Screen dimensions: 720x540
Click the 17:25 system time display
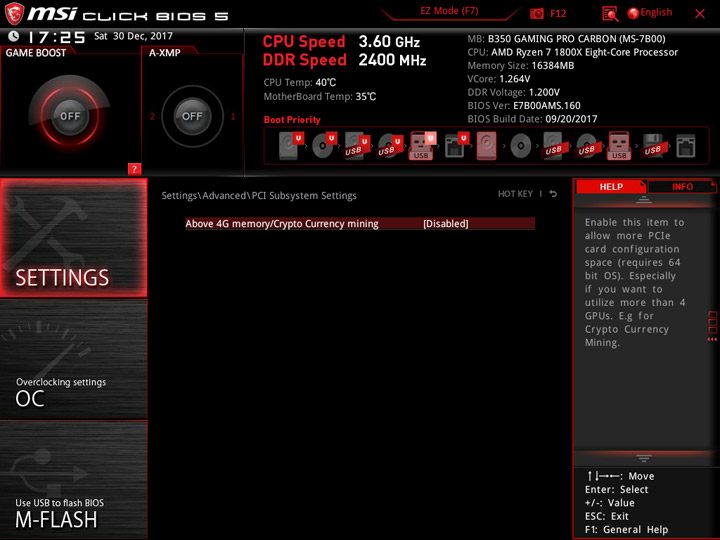pos(56,37)
